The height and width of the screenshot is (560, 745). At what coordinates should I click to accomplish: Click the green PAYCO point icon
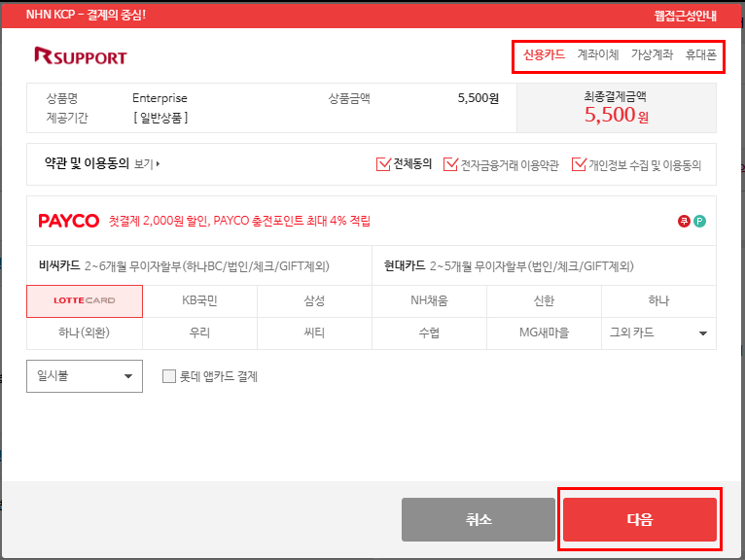[x=699, y=221]
